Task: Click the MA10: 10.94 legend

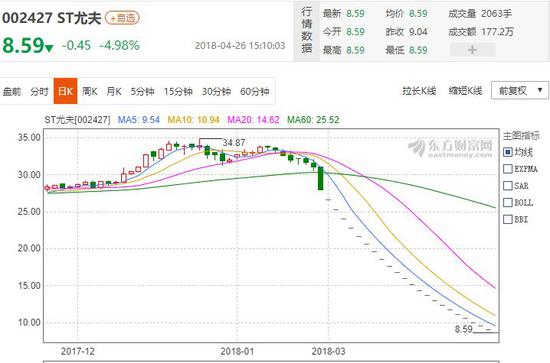Action: (193, 120)
